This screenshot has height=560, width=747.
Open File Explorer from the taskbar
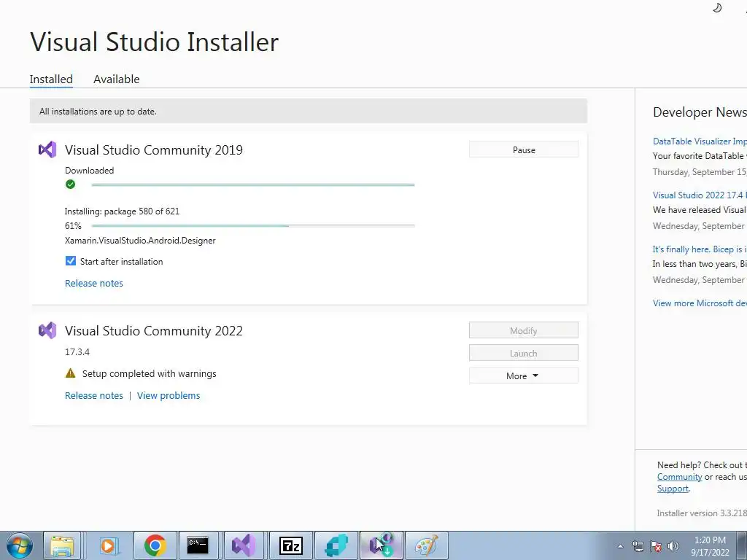(x=63, y=545)
